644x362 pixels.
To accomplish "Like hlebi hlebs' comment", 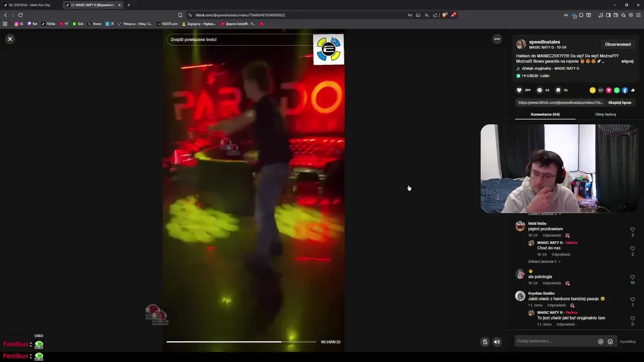I will click(632, 230).
